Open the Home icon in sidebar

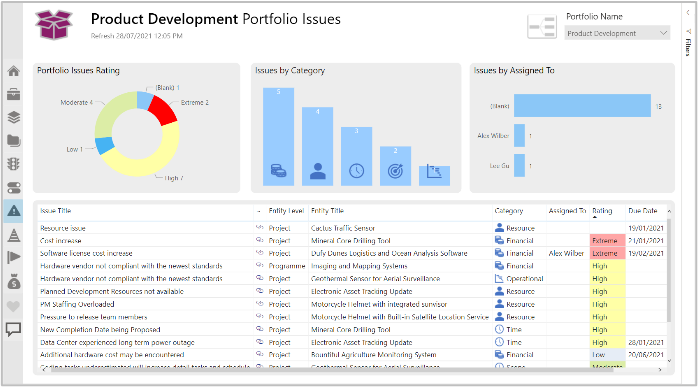point(13,71)
